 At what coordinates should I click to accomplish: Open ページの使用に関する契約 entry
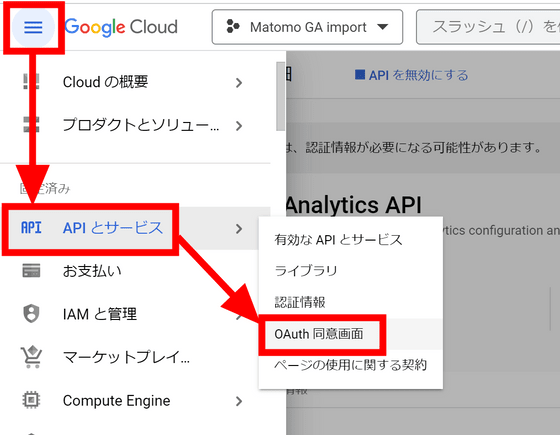click(350, 365)
